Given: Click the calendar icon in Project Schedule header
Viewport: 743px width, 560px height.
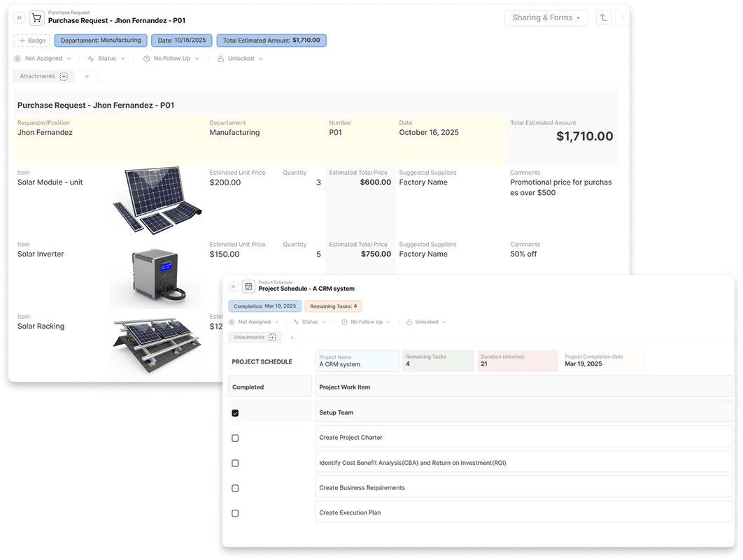Looking at the screenshot, I should (x=248, y=286).
